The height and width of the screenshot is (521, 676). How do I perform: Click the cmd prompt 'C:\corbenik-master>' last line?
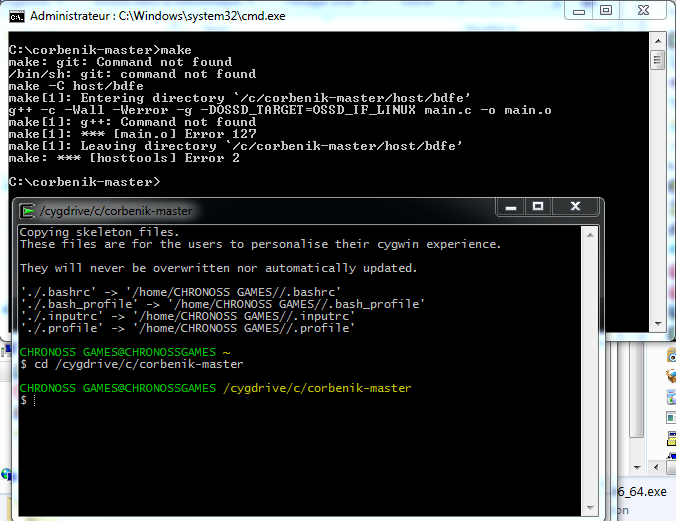tap(84, 182)
